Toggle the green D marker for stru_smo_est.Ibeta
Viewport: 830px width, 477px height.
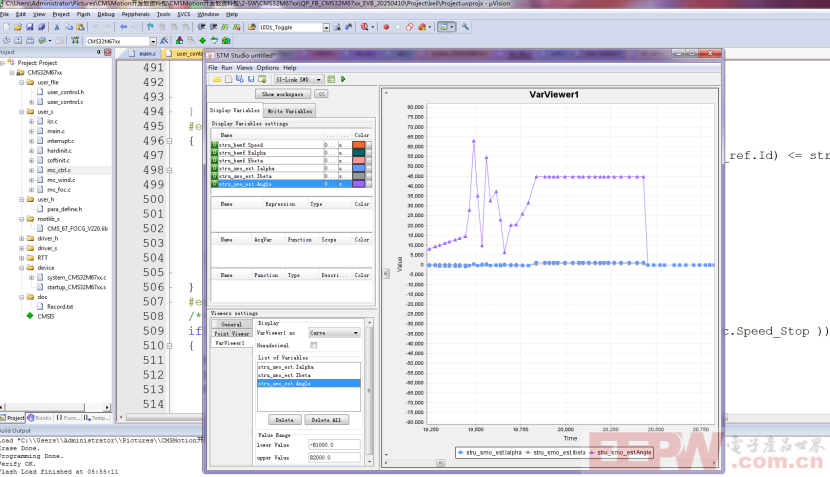point(214,176)
